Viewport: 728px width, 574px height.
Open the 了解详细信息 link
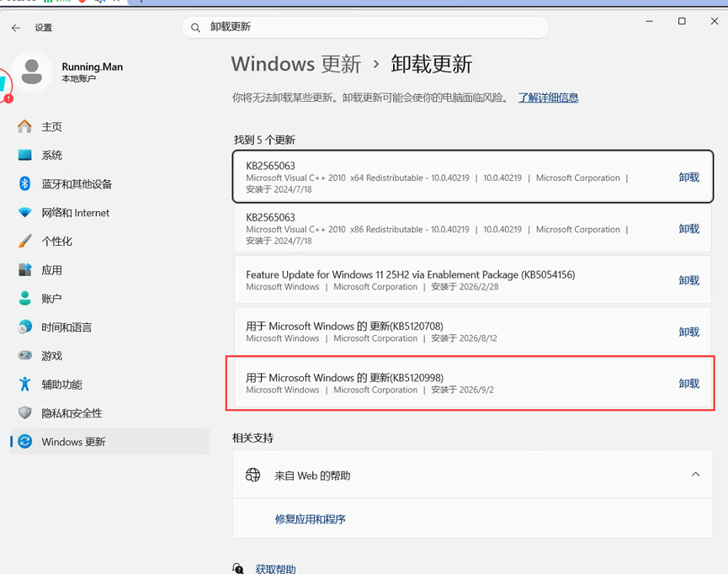pos(549,98)
